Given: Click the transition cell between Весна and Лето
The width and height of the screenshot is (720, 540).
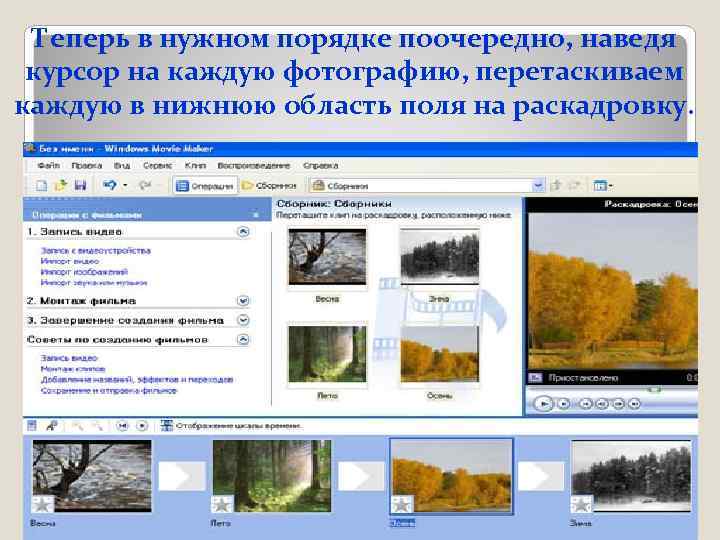Looking at the screenshot, I should [182, 476].
